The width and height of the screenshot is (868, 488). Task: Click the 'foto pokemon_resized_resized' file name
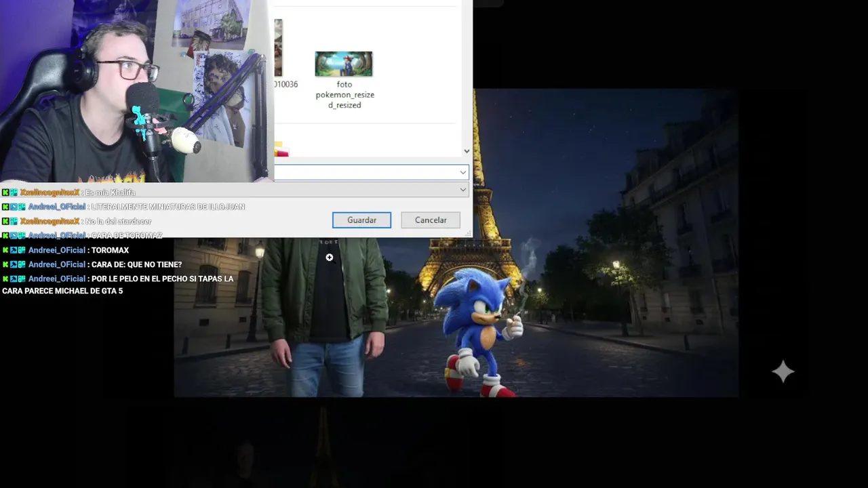click(x=344, y=95)
